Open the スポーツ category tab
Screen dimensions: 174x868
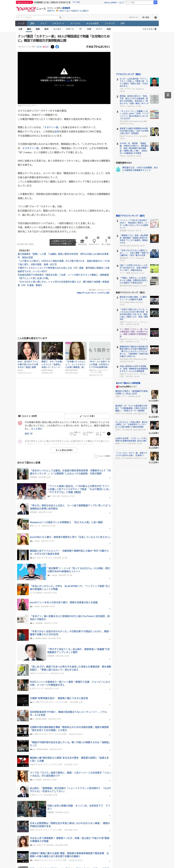pos(70,29)
